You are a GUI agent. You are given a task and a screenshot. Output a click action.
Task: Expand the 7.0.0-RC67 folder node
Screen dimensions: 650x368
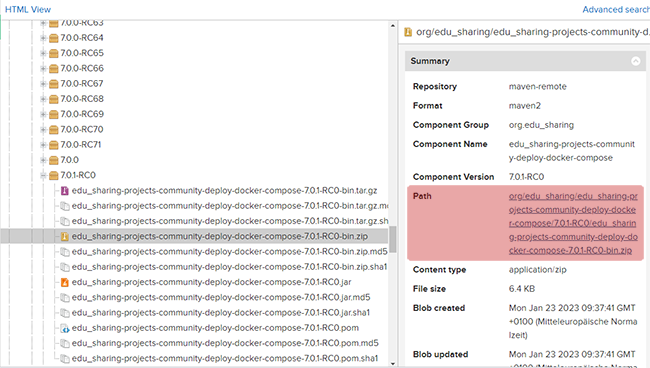click(x=43, y=84)
